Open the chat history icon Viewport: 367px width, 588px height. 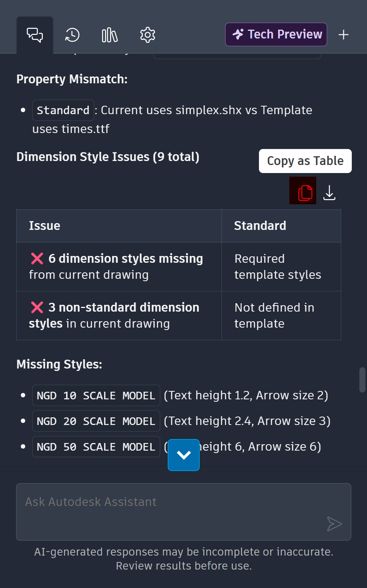tap(72, 35)
